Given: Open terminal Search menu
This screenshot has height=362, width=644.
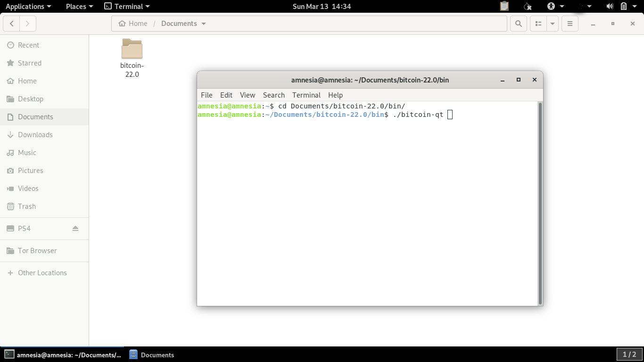Looking at the screenshot, I should [x=274, y=95].
